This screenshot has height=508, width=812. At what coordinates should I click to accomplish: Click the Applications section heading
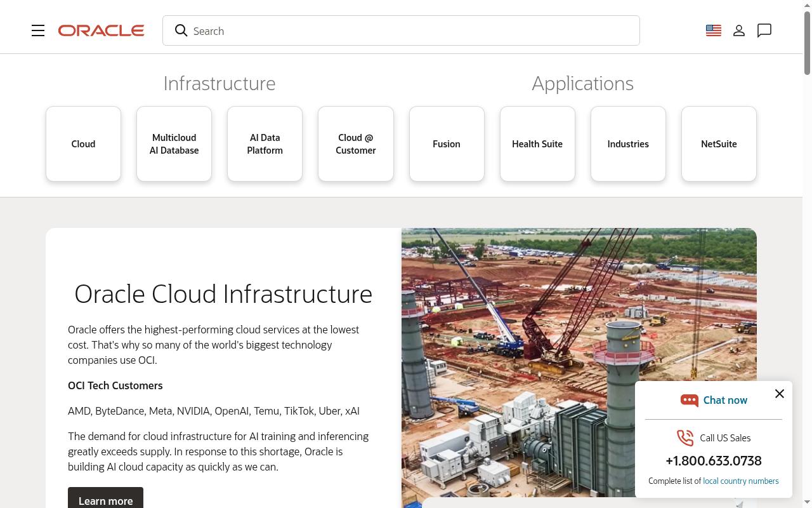click(x=582, y=83)
